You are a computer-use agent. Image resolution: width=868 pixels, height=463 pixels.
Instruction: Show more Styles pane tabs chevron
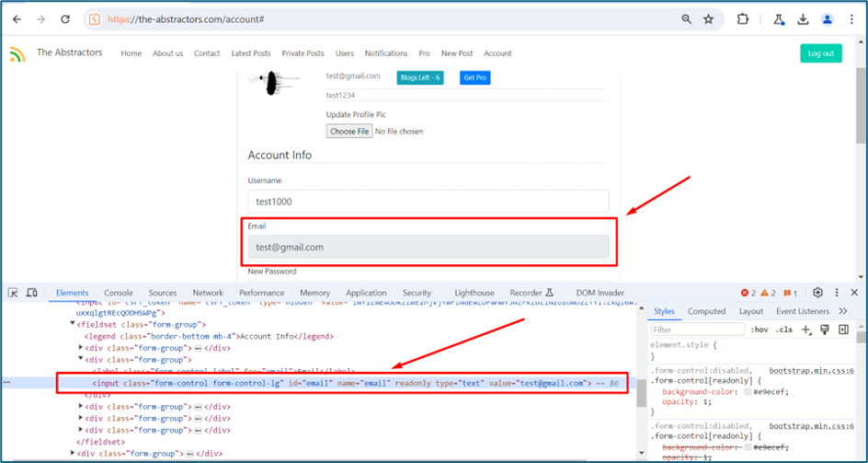pos(843,311)
